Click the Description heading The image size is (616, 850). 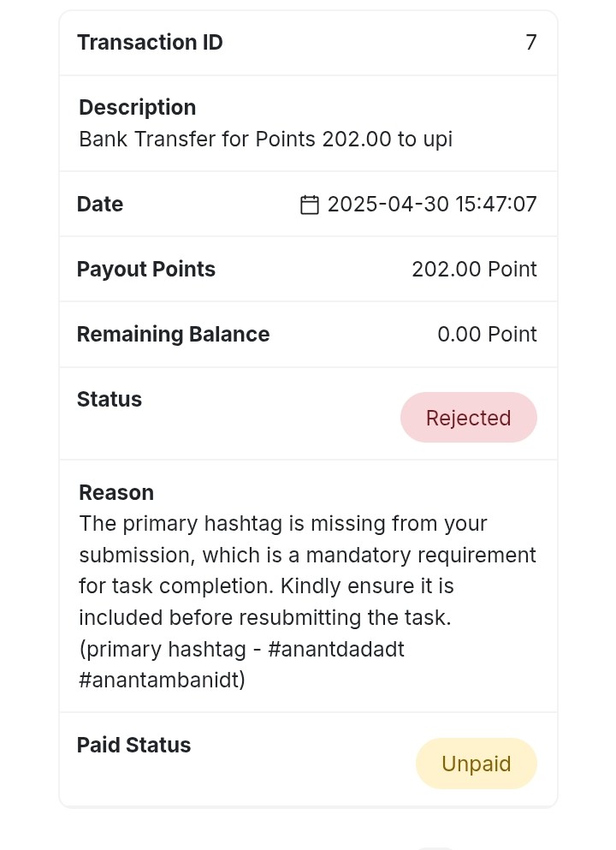click(x=138, y=107)
